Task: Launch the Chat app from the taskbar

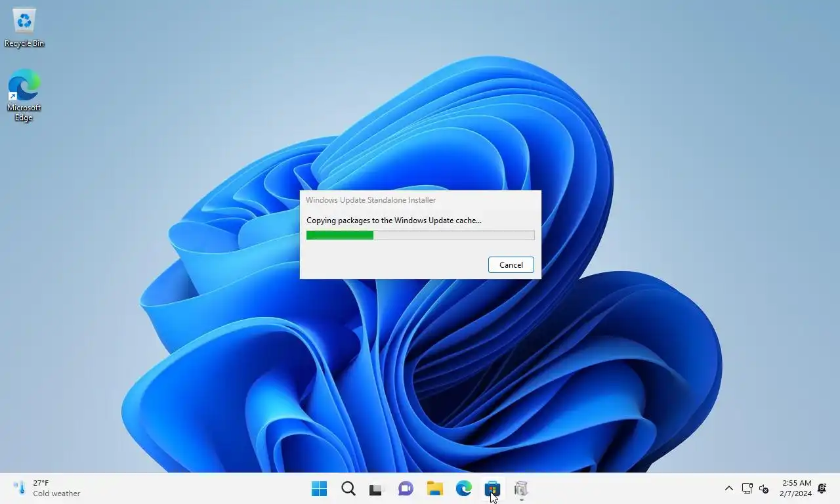Action: pos(406,488)
